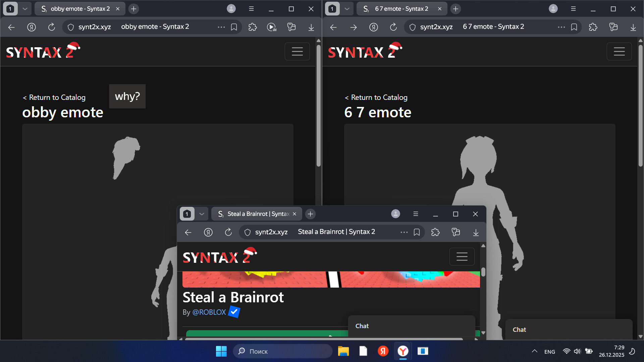Click Return to Catalog on the obby emote page
The height and width of the screenshot is (362, 644).
pyautogui.click(x=54, y=97)
